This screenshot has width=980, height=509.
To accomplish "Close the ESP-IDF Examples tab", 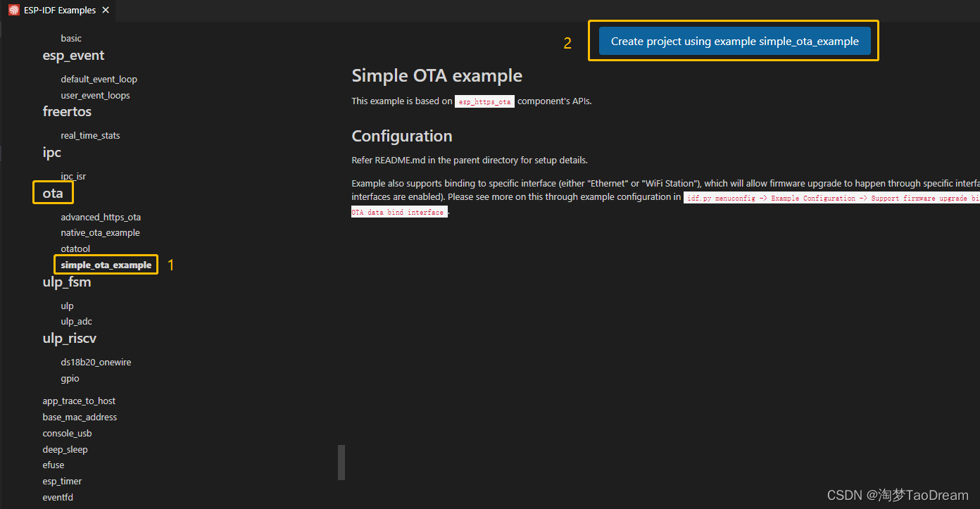I will [106, 11].
